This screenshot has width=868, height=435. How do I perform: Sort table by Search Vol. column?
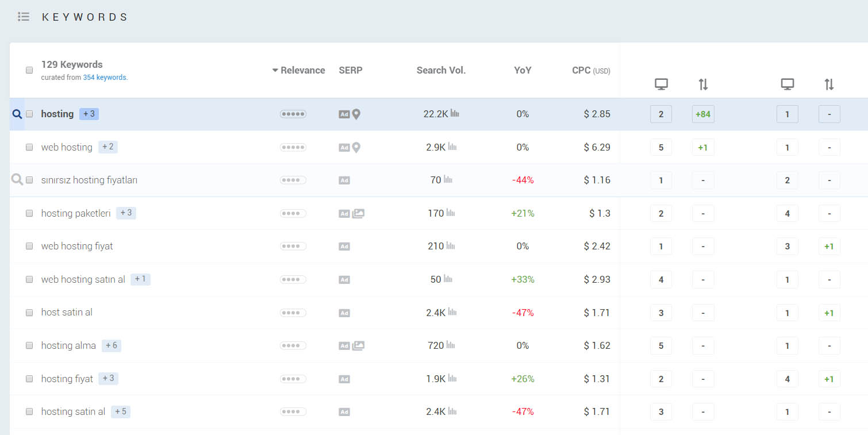click(441, 70)
